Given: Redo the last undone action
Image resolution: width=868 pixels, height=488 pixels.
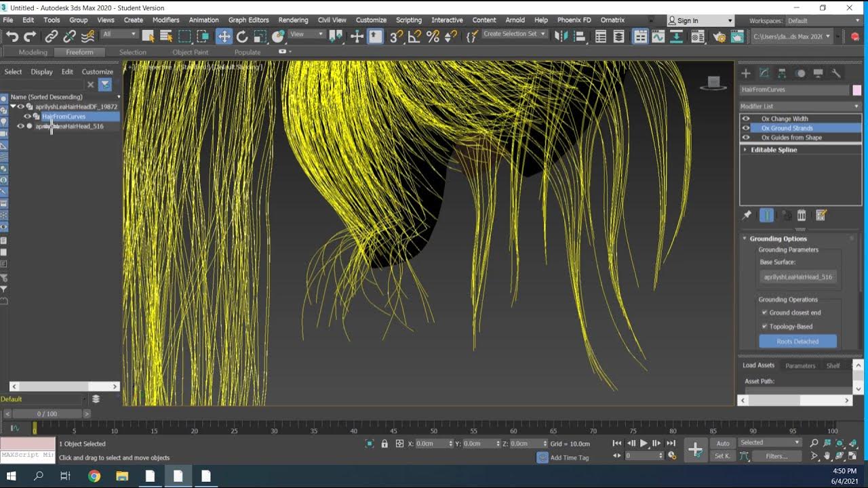Looking at the screenshot, I should tap(30, 37).
